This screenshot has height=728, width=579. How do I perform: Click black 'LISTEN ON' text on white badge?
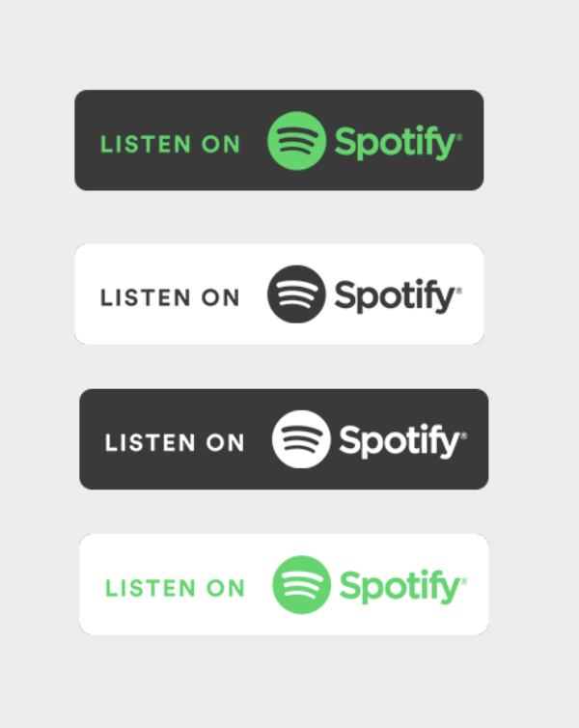[x=170, y=297]
